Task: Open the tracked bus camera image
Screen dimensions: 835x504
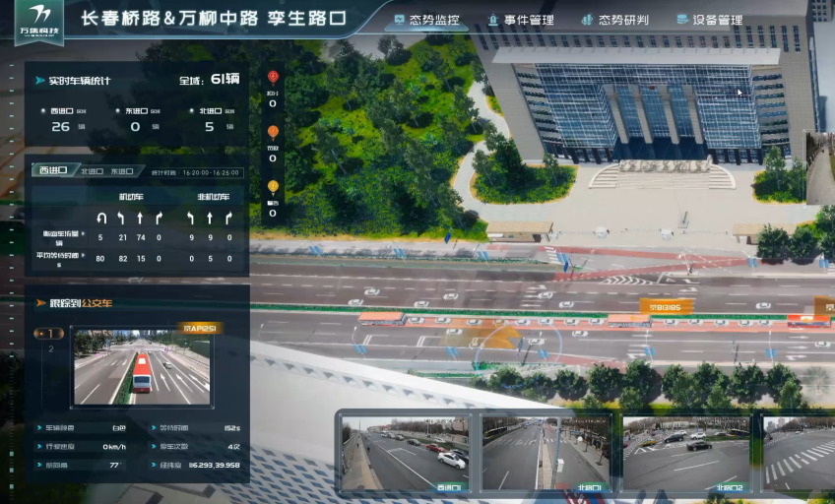Action: click(x=142, y=367)
